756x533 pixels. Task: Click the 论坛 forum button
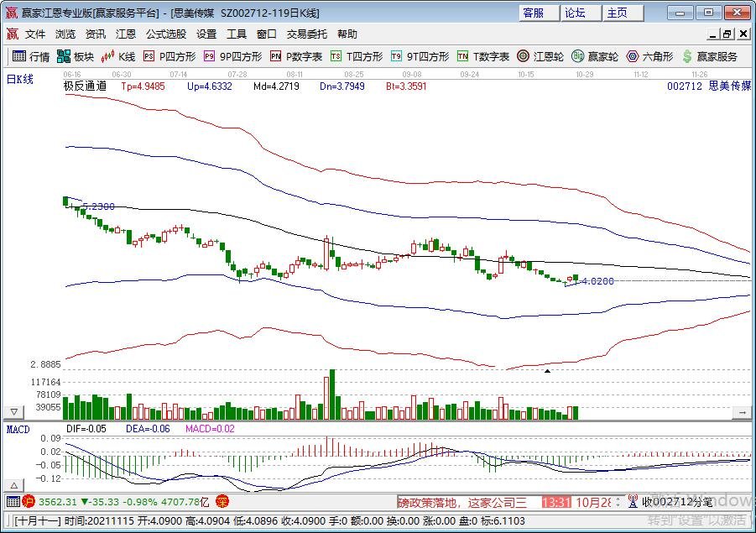coord(575,13)
